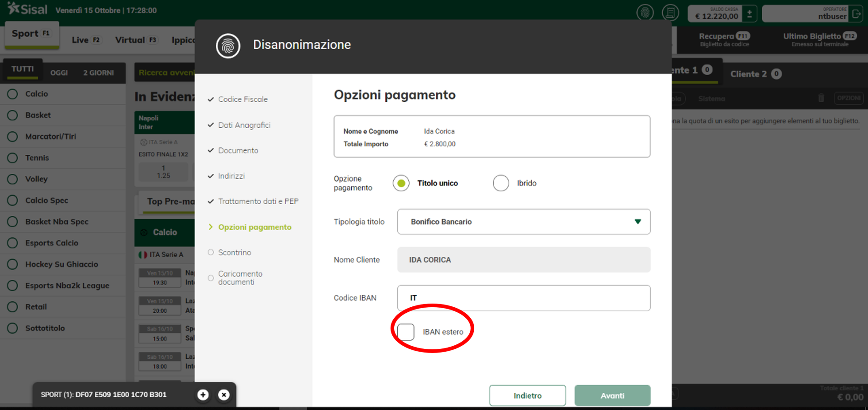Select Hockey Su Ghiaccio radio
Image resolution: width=868 pixels, height=410 pixels.
(x=13, y=264)
